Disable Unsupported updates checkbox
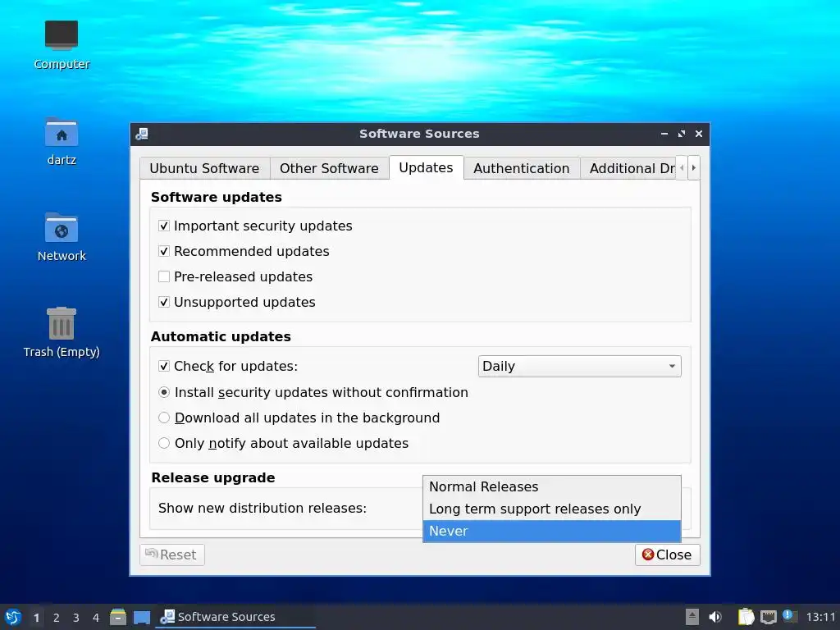840x630 pixels. point(164,302)
